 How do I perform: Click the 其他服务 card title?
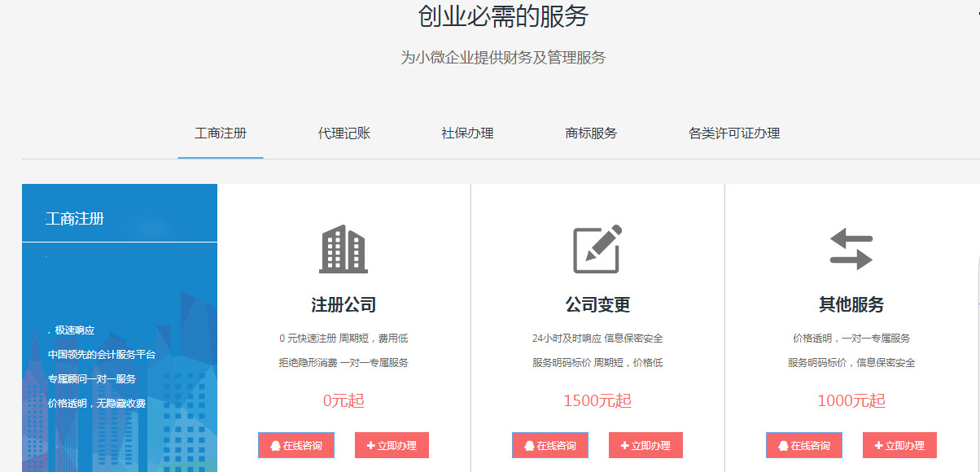point(851,305)
